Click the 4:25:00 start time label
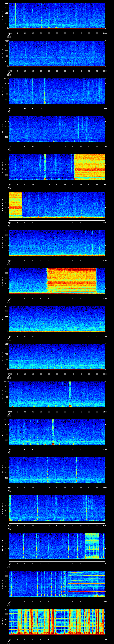The image size is (114, 644). (x=9, y=298)
